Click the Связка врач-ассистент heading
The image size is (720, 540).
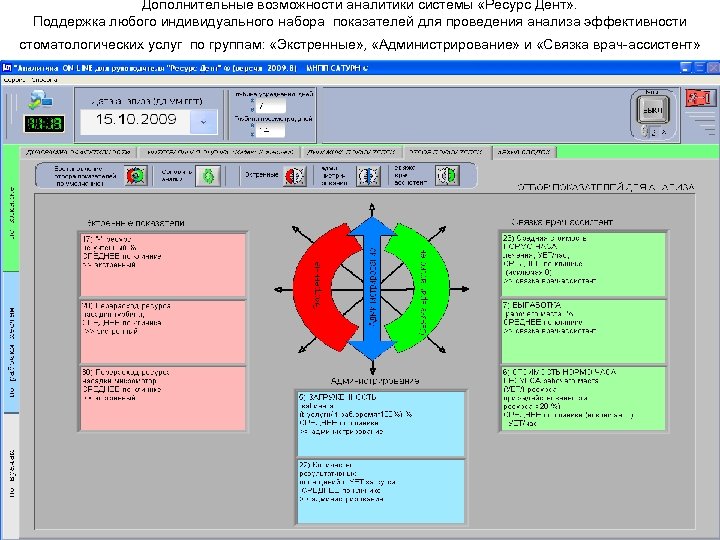(x=562, y=222)
